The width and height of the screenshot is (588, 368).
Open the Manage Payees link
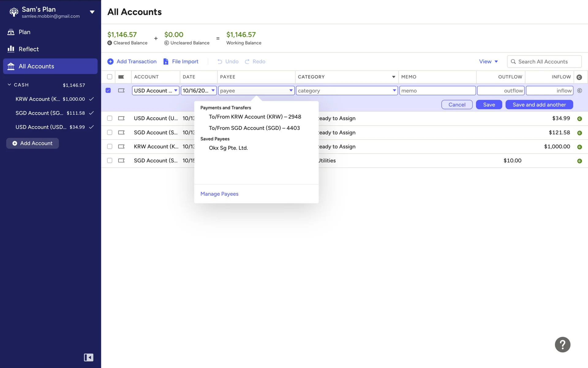219,194
